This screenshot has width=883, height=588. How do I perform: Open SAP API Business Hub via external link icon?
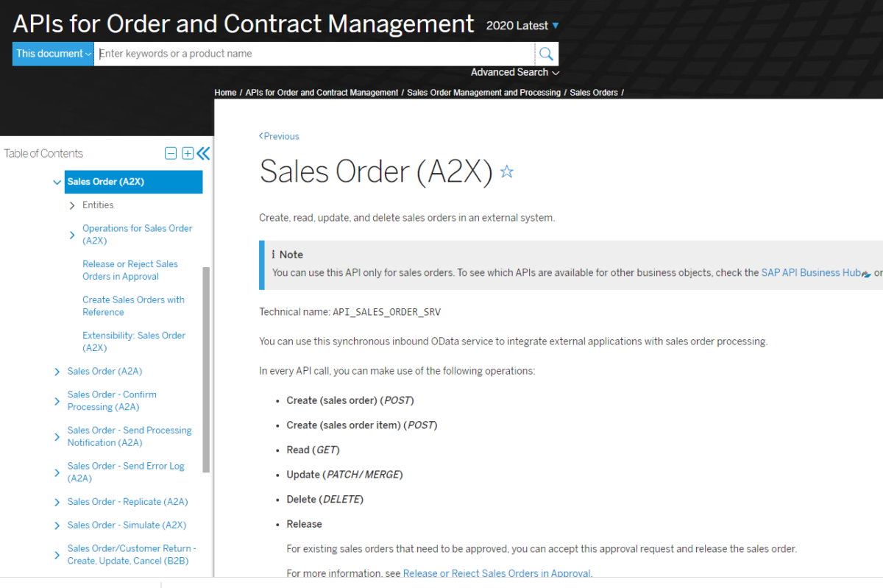864,272
